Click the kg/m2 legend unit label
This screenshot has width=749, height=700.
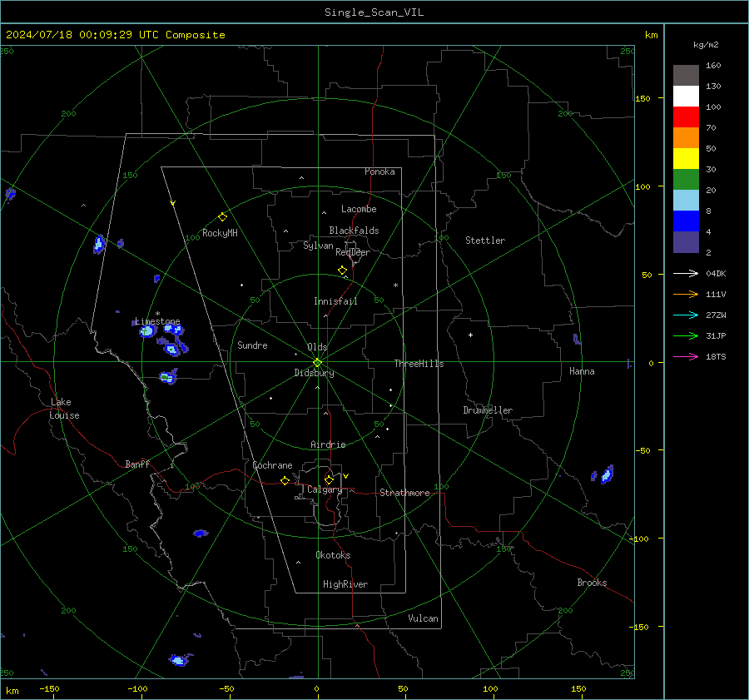click(x=706, y=45)
